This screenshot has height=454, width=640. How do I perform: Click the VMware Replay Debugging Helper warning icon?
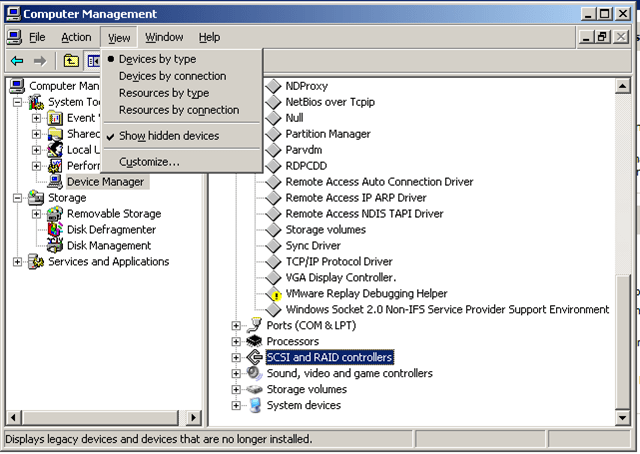(x=273, y=294)
